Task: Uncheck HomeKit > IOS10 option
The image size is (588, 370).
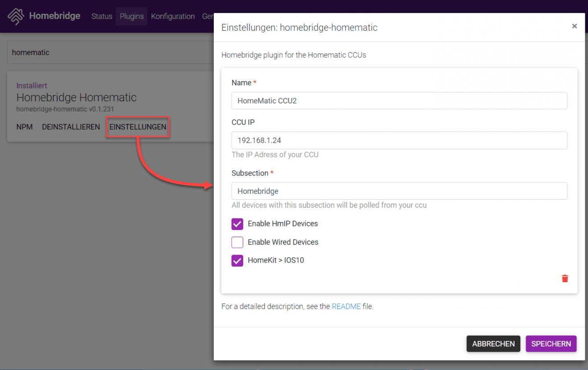Action: click(237, 260)
